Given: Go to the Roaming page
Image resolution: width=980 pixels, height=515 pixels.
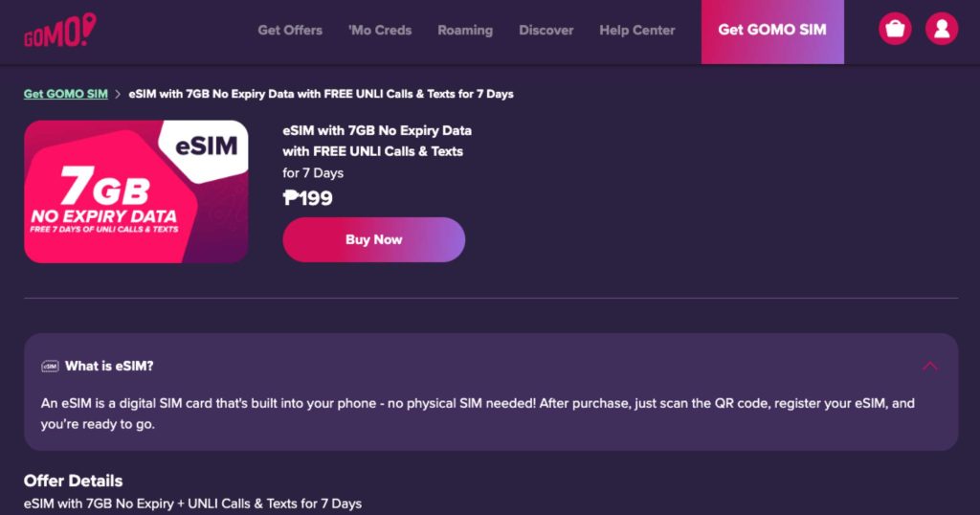Looking at the screenshot, I should click(x=465, y=30).
